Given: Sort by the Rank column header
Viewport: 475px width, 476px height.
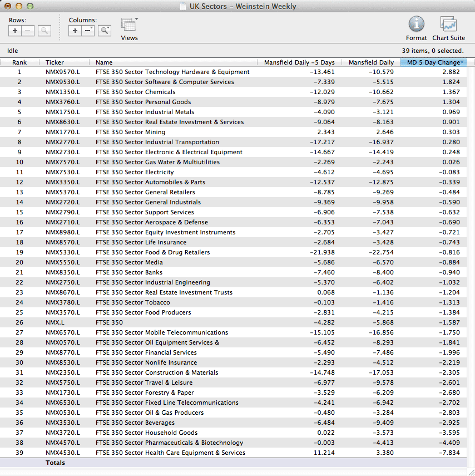Looking at the screenshot, I should pyautogui.click(x=19, y=62).
